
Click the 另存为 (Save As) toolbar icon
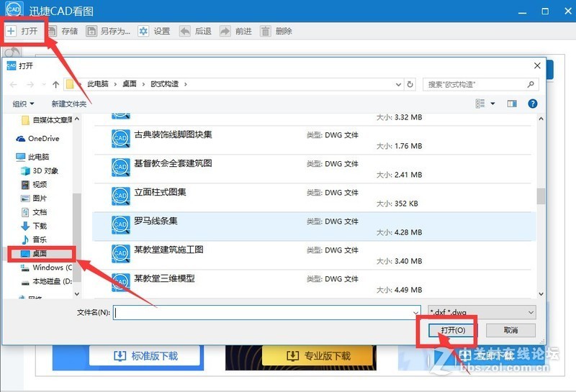[91, 31]
